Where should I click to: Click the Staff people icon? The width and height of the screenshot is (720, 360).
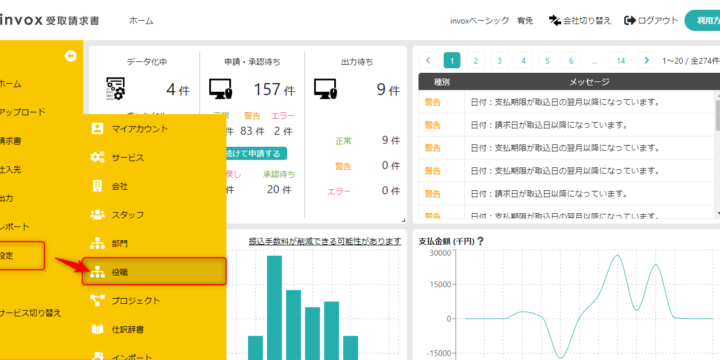coord(97,214)
